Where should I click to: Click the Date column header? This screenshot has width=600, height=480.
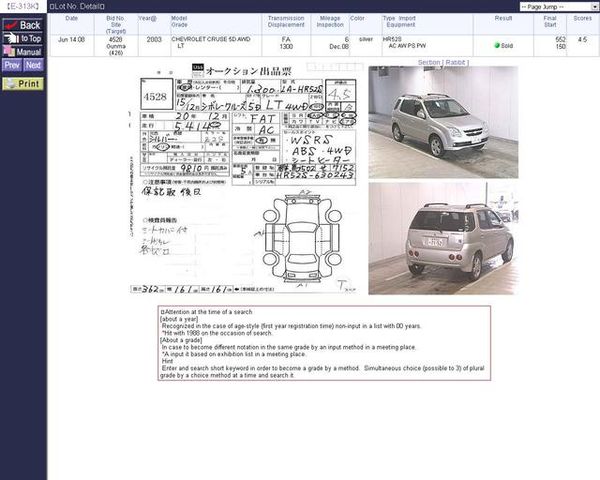72,18
